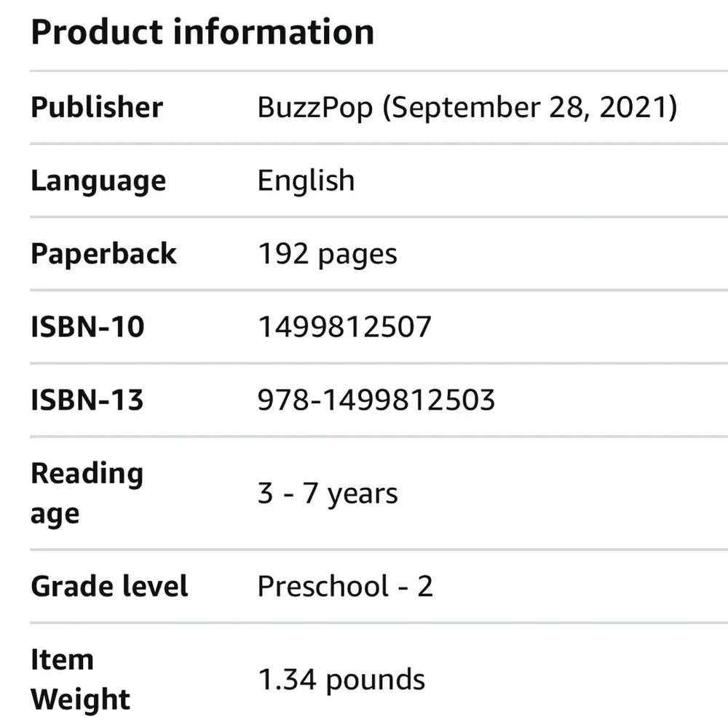Screen dimensions: 728x728
Task: Click the Paperback label
Action: click(x=103, y=254)
